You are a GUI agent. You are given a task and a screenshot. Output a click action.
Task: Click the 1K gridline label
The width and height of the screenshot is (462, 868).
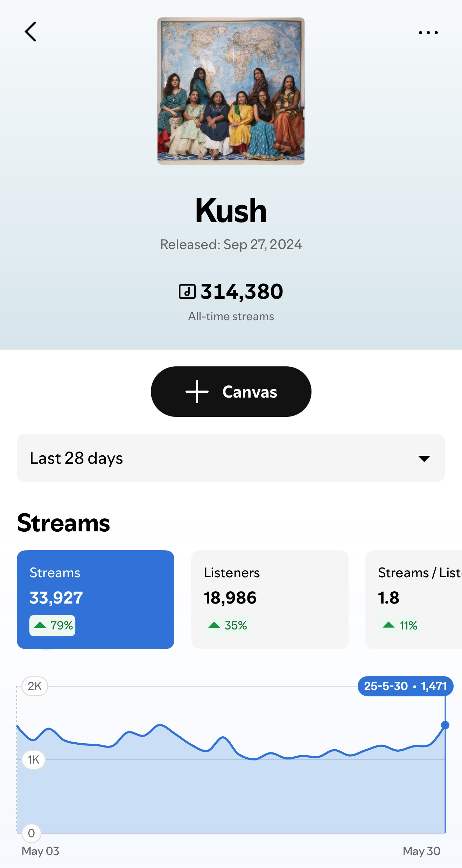pyautogui.click(x=34, y=759)
